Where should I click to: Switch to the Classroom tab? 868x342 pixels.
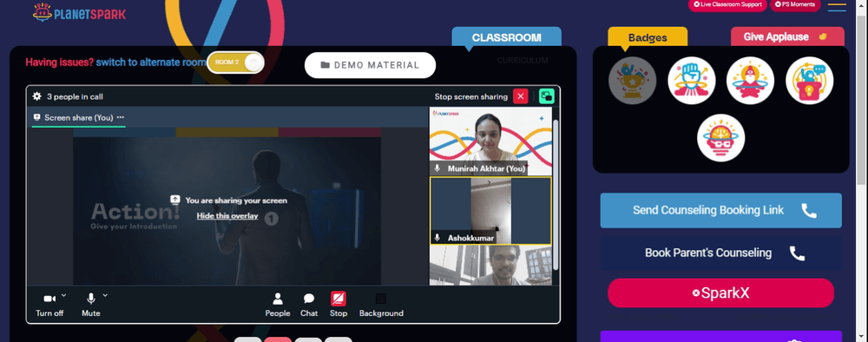click(x=507, y=37)
